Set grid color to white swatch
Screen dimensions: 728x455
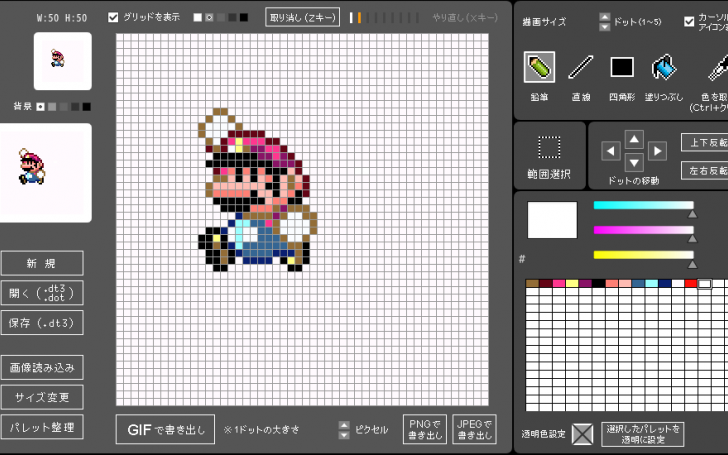197,18
